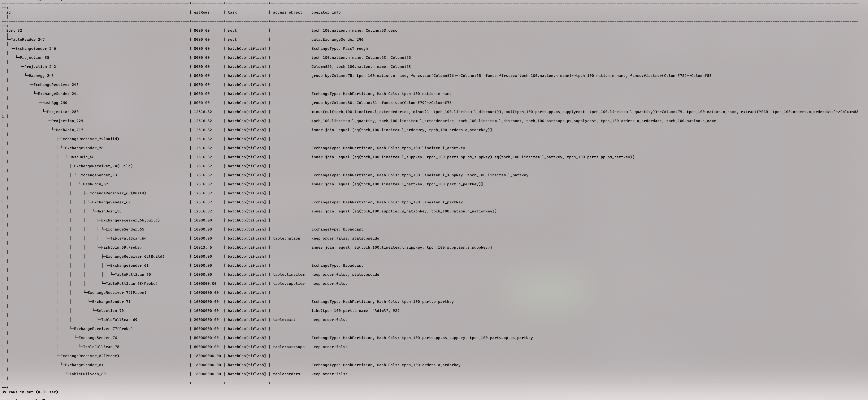This screenshot has width=868, height=400.
Task: Select HashJoin_57 operator id
Action: [96, 184]
